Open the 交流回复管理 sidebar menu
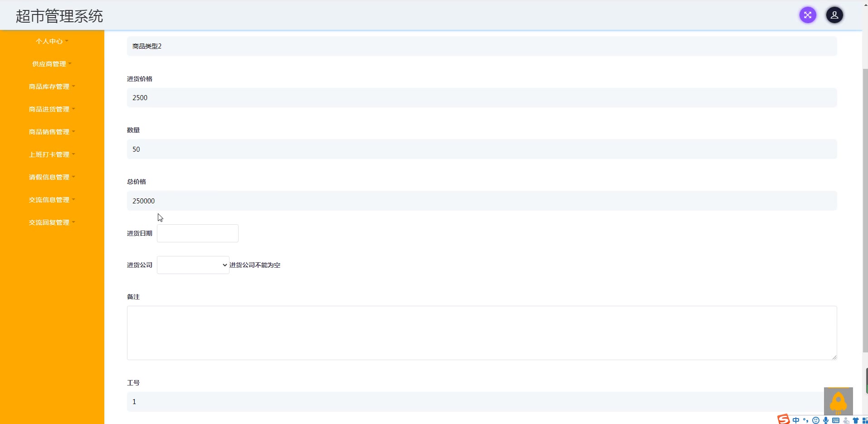Image resolution: width=868 pixels, height=424 pixels. (x=52, y=222)
